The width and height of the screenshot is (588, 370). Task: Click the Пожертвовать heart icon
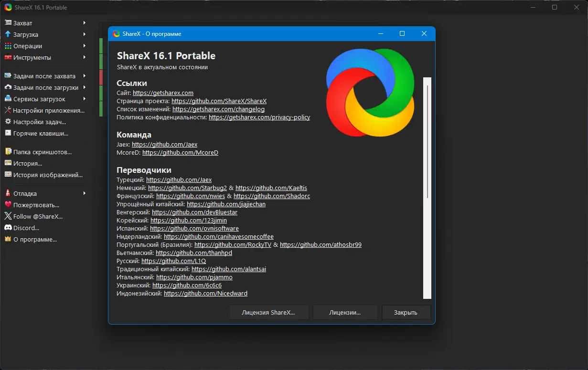pos(8,205)
